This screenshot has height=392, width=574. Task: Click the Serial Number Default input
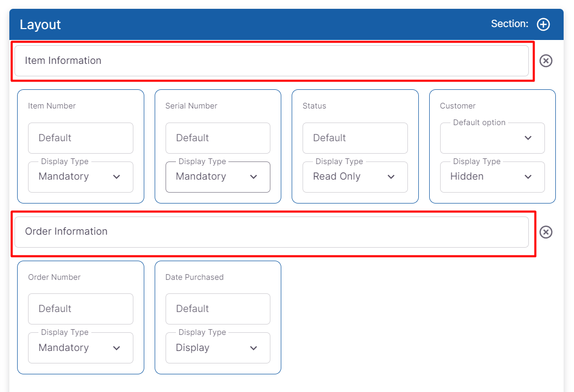(217, 138)
